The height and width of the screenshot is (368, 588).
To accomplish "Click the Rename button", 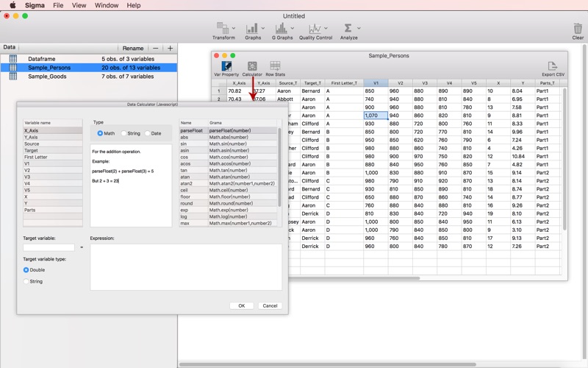I will pos(133,48).
